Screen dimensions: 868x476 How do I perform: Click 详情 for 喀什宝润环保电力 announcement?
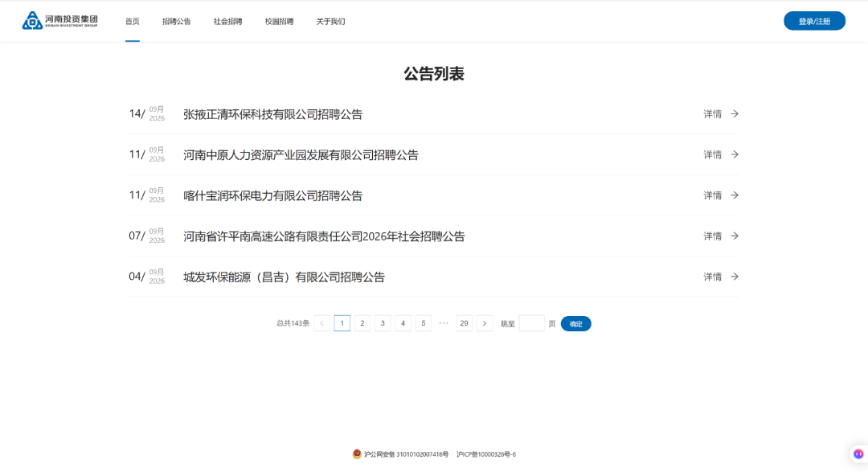pos(712,195)
